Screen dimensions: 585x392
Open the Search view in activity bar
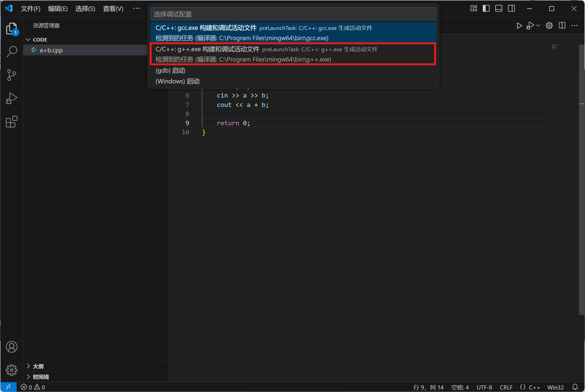(x=12, y=52)
